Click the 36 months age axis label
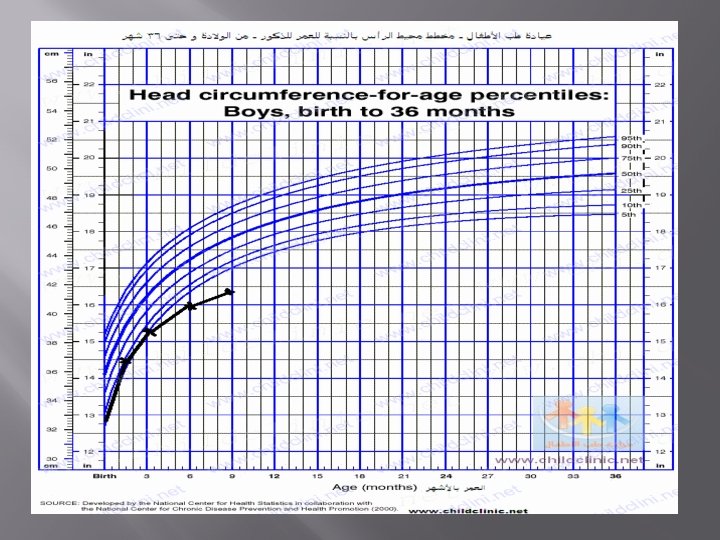 coord(615,476)
